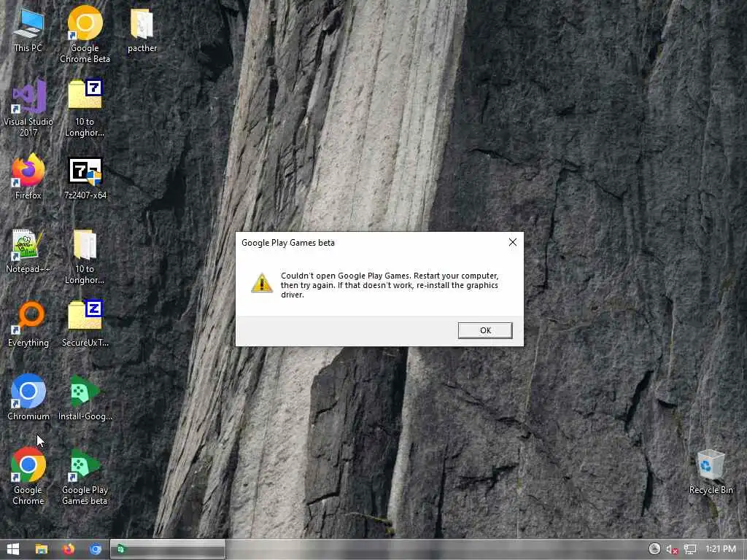Image resolution: width=747 pixels, height=560 pixels.
Task: Select the Google Chrome desktop shortcut
Action: coord(28,475)
